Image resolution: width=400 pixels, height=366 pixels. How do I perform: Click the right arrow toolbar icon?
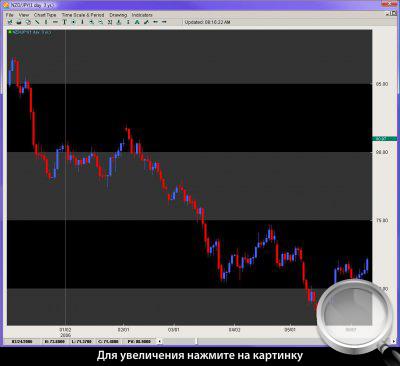164,22
